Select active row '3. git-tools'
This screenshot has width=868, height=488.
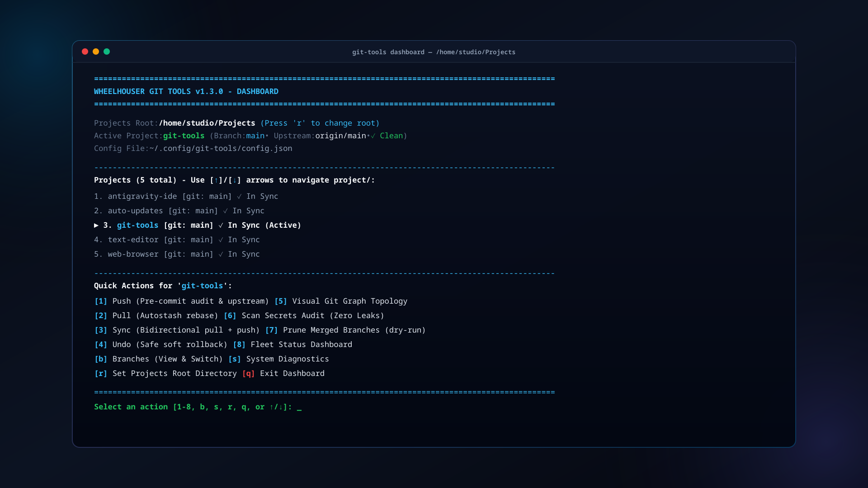coord(198,225)
